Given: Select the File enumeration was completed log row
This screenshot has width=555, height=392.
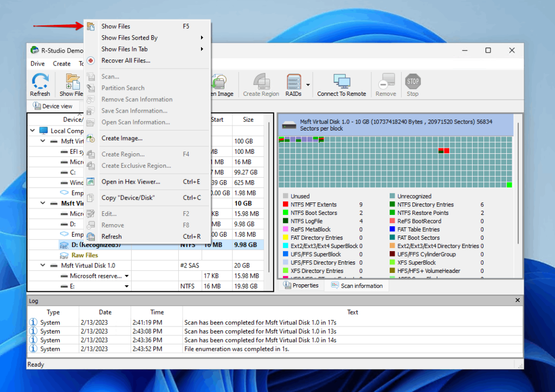Looking at the screenshot, I should pos(275,349).
